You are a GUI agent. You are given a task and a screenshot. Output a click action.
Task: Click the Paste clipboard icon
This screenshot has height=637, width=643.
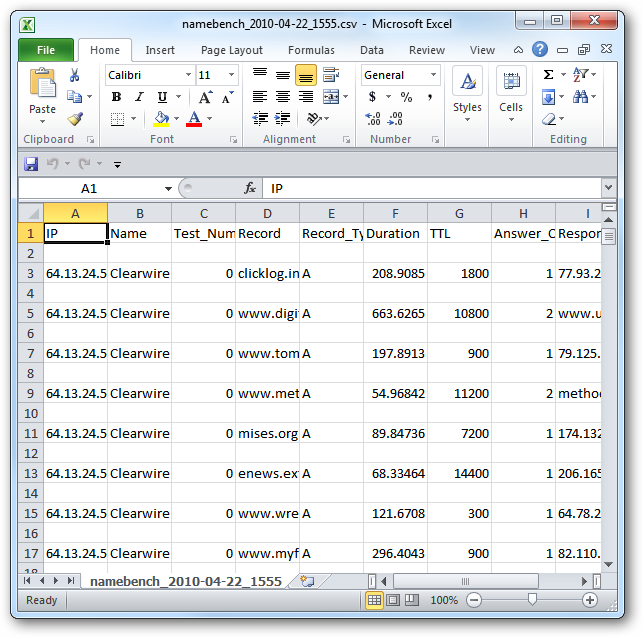pos(43,84)
